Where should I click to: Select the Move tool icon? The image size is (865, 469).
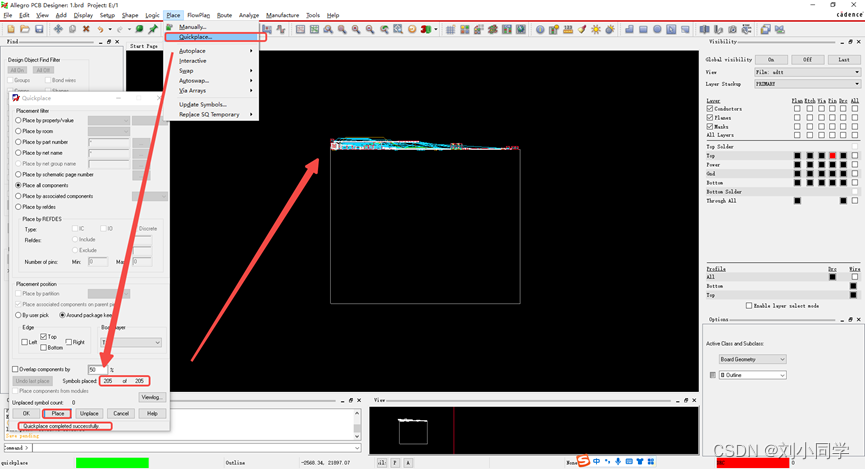(x=58, y=30)
